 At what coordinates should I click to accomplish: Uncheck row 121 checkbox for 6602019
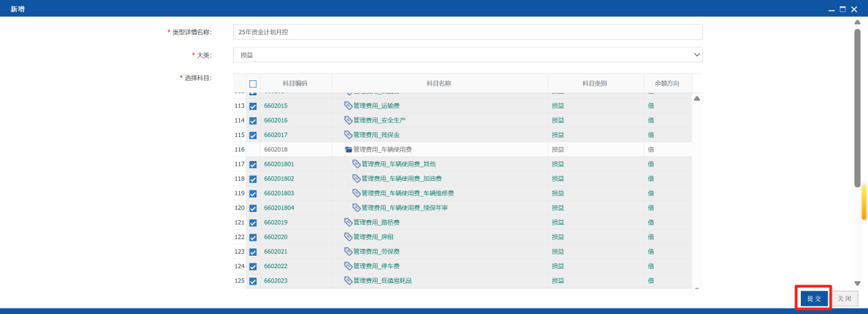pyautogui.click(x=253, y=223)
